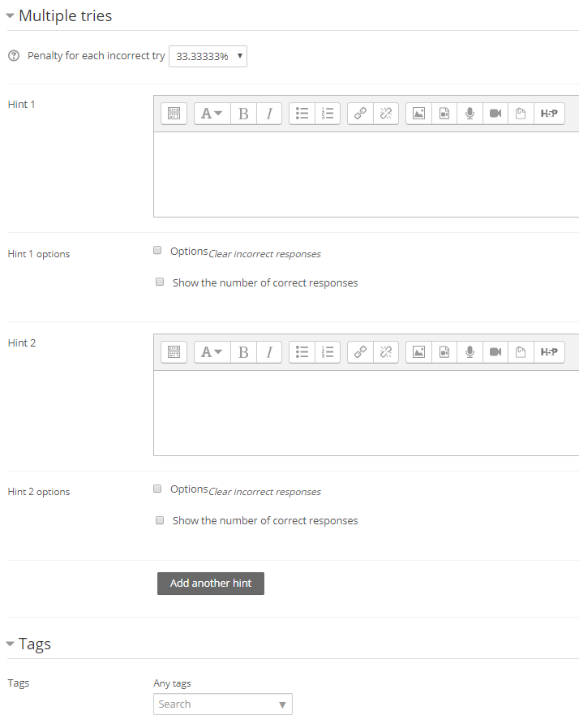Open the help icon for penalty setting
The width and height of the screenshot is (579, 728).
click(x=14, y=56)
